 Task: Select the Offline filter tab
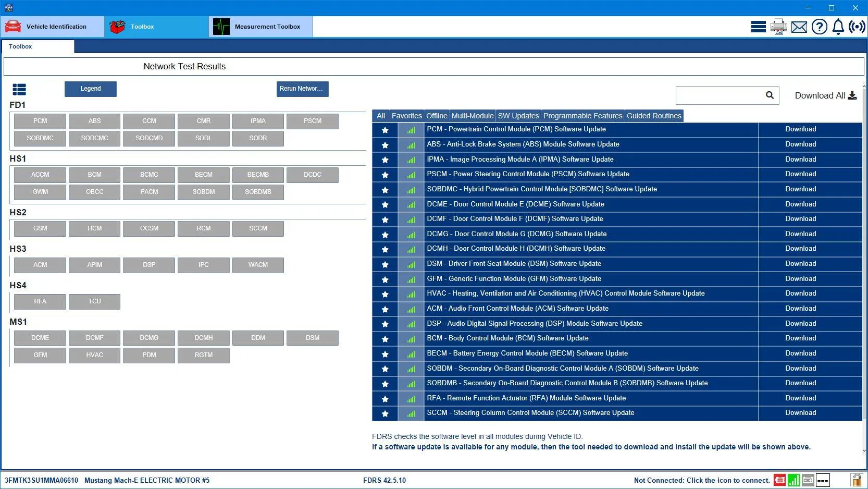(437, 116)
